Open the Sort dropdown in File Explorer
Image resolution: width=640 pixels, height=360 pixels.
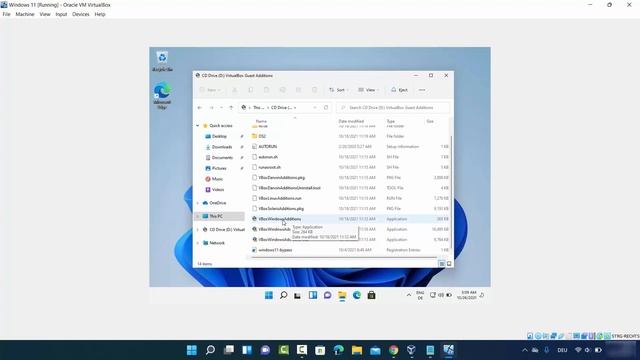338,90
